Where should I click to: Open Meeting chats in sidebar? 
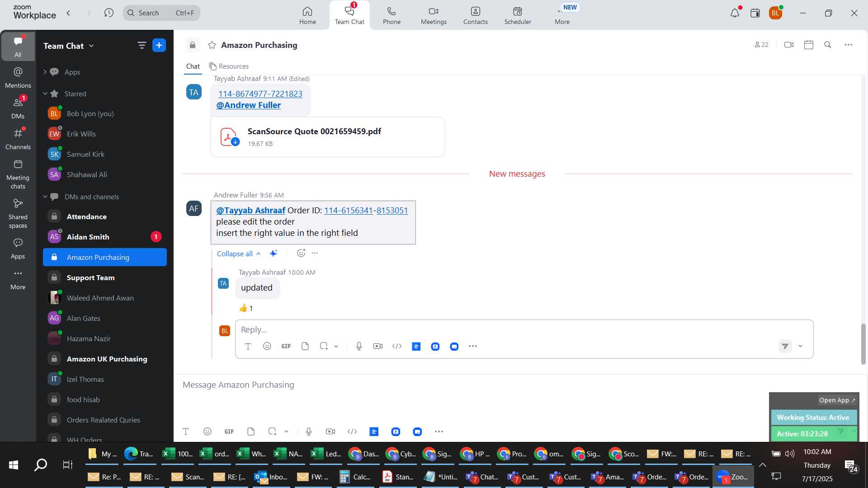click(18, 174)
